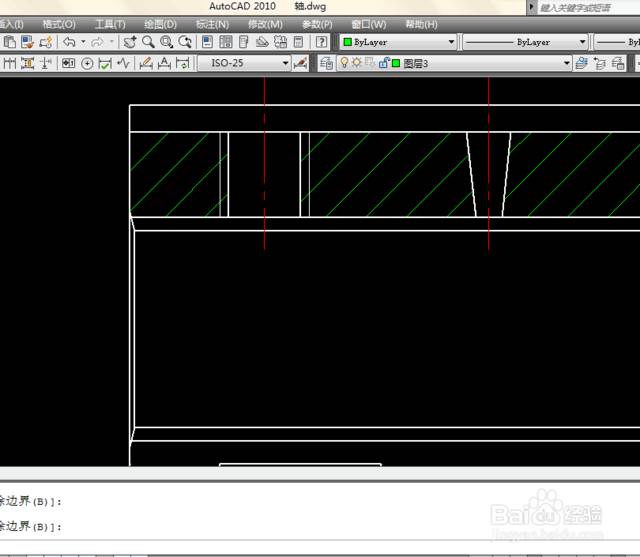This screenshot has height=557, width=640.
Task: Open the Tool Palettes window icon
Action: click(x=243, y=42)
